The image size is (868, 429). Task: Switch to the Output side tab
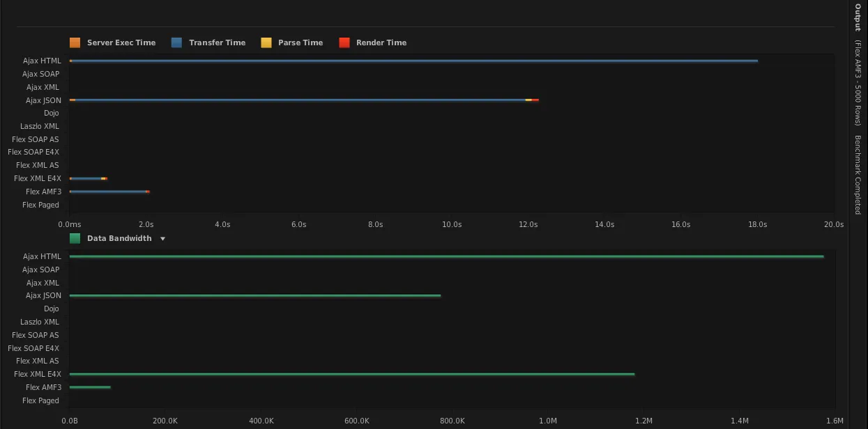[x=858, y=17]
